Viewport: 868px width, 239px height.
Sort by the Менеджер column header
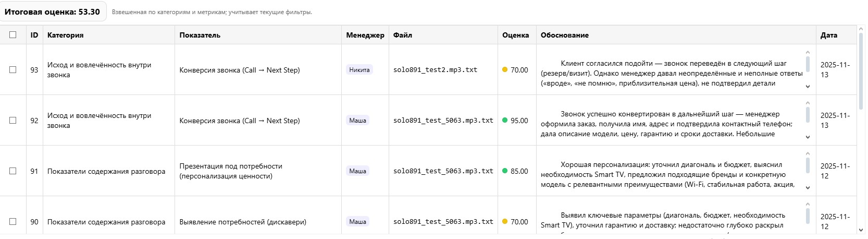(x=365, y=35)
